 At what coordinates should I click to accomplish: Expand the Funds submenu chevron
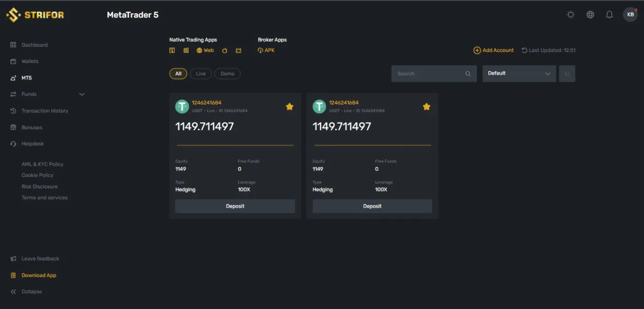(x=81, y=94)
